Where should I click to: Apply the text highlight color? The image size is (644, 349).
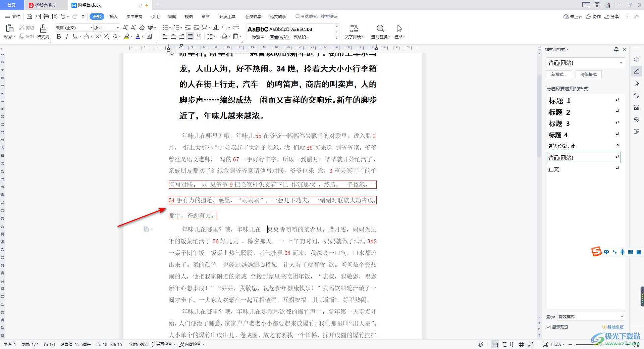tap(126, 36)
